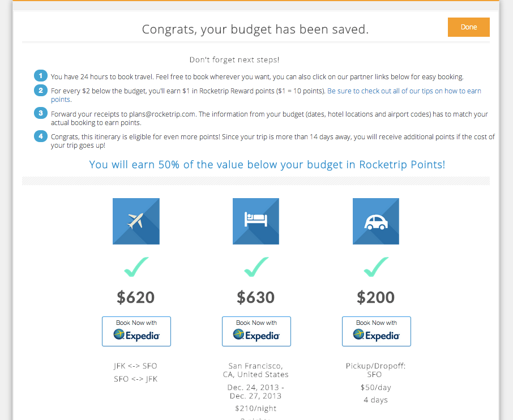Select the rental car icon
513x420 pixels.
coord(376,221)
